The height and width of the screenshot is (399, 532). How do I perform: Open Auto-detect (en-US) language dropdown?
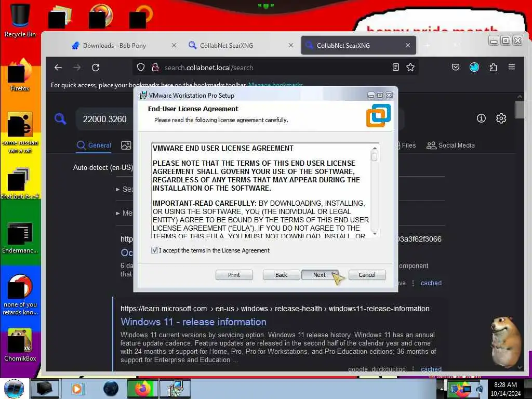coord(103,167)
